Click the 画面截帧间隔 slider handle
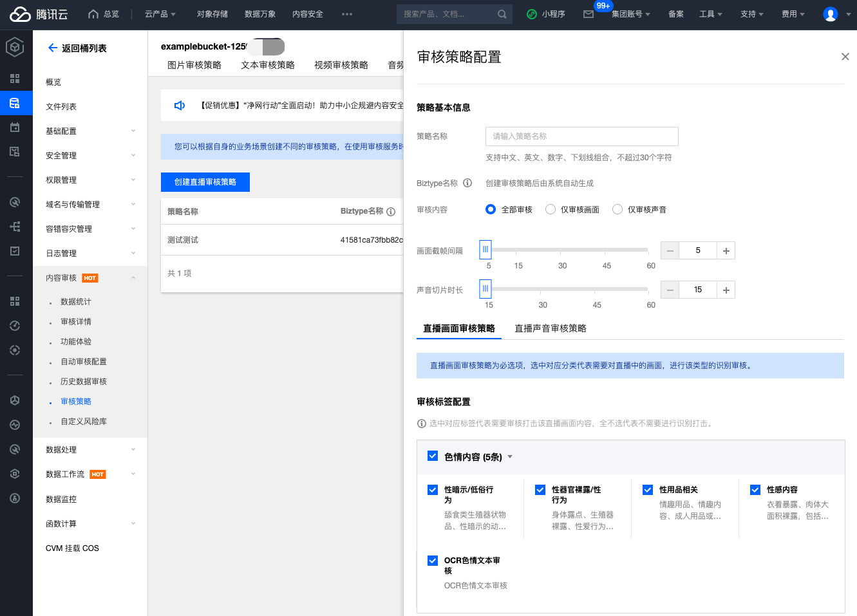This screenshot has height=616, width=857. click(485, 249)
